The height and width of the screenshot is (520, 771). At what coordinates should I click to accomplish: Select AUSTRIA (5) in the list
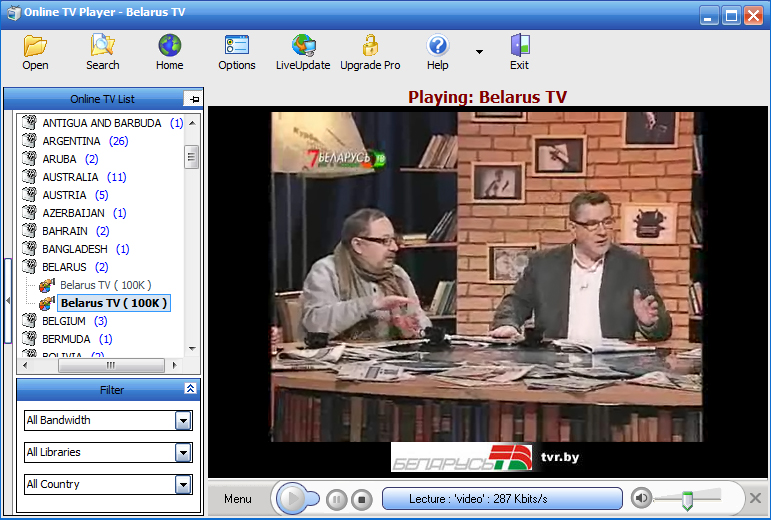[75, 195]
